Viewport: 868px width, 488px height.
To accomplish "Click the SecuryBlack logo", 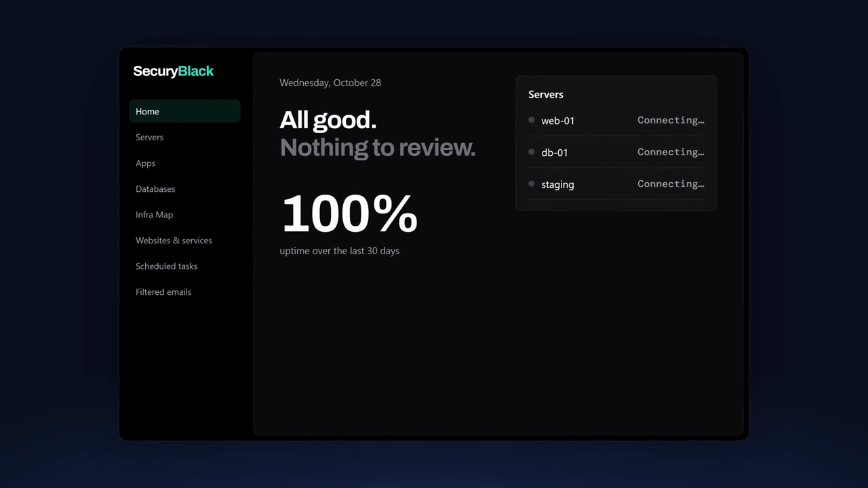I will (x=174, y=71).
